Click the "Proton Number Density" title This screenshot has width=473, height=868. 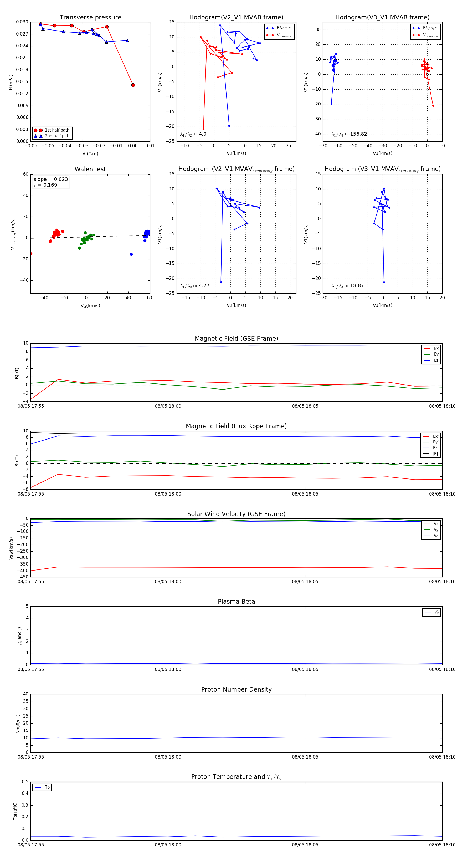pos(236,689)
